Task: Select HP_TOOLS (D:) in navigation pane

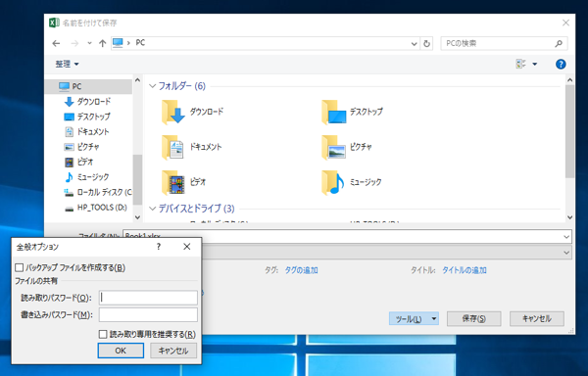Action: coord(95,208)
